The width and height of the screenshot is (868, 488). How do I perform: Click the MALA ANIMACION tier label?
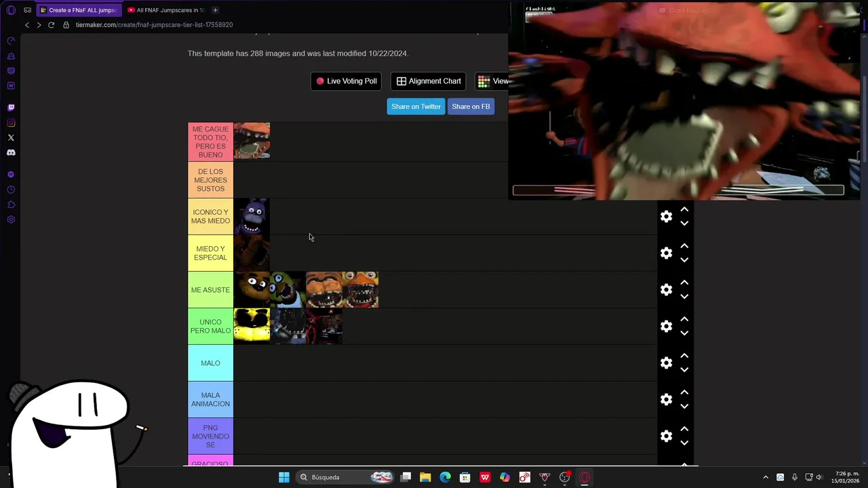(210, 399)
